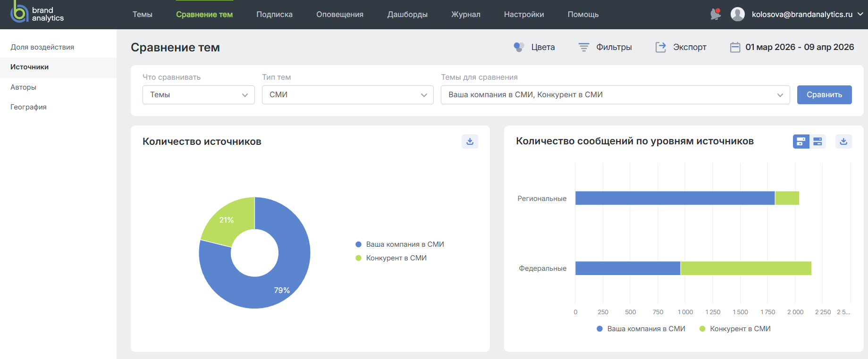This screenshot has width=868, height=359.
Task: Click the Количество источников title
Action: 202,142
